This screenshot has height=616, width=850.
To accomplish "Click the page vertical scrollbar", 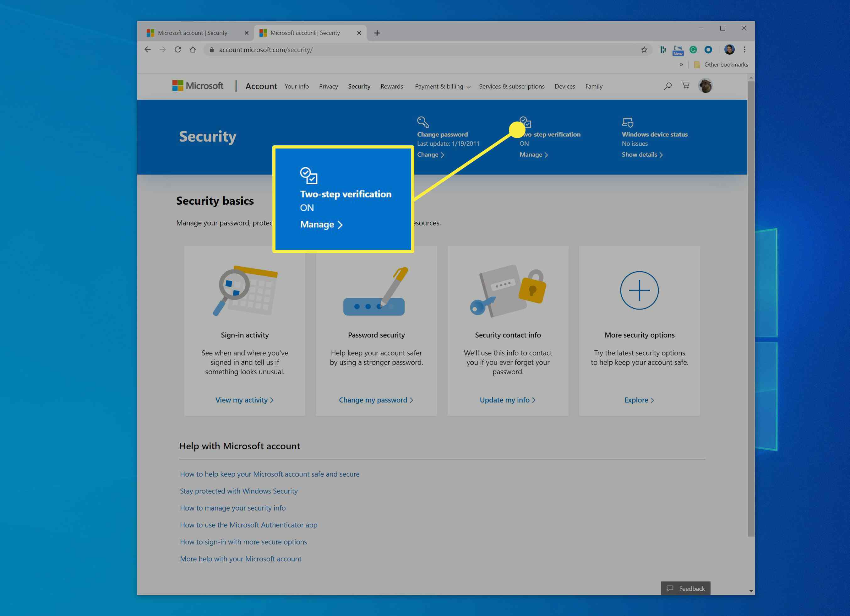I will click(x=751, y=308).
